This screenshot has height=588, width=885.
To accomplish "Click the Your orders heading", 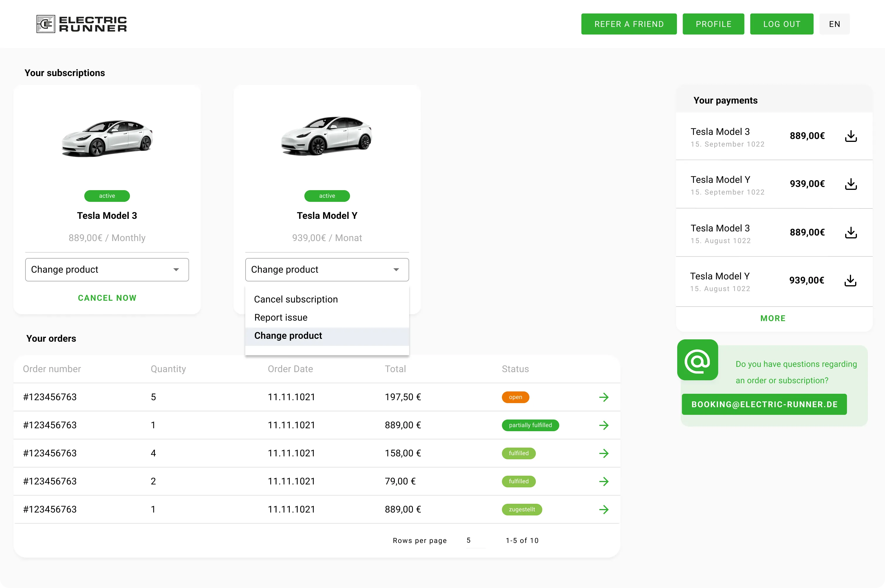I will (x=51, y=339).
